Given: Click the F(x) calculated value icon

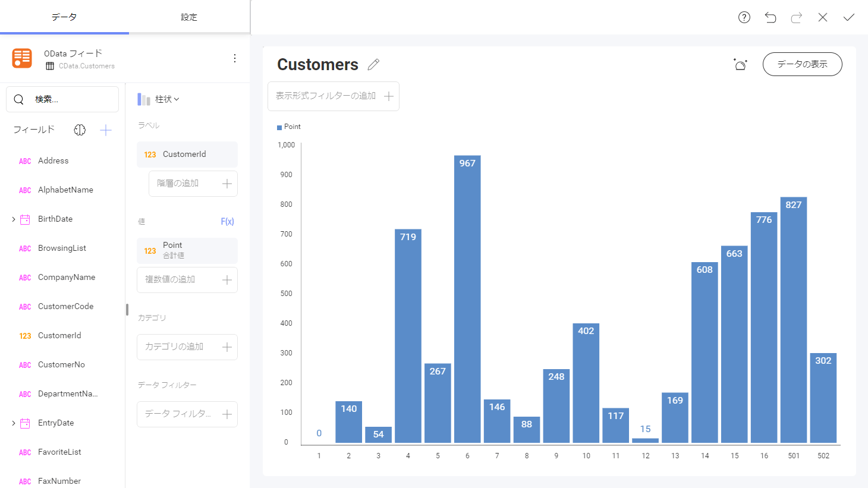Looking at the screenshot, I should 227,222.
